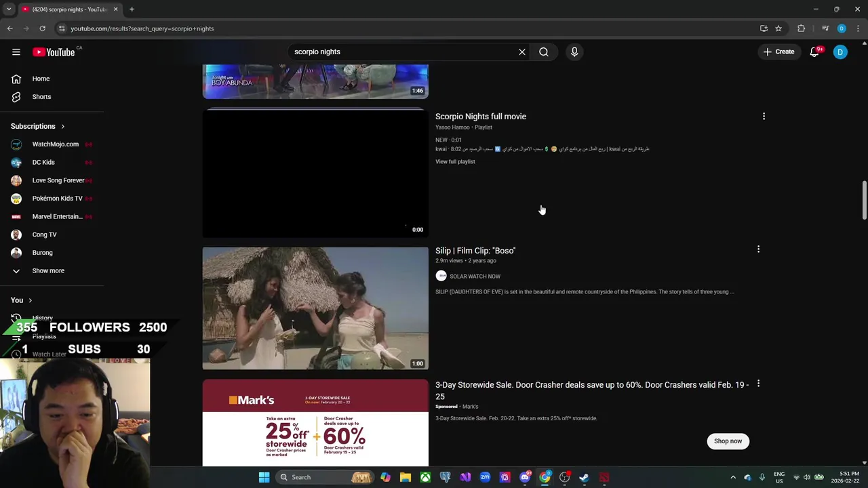The width and height of the screenshot is (868, 488).
Task: Open Chrome profile avatar in toolbar
Action: [842, 28]
